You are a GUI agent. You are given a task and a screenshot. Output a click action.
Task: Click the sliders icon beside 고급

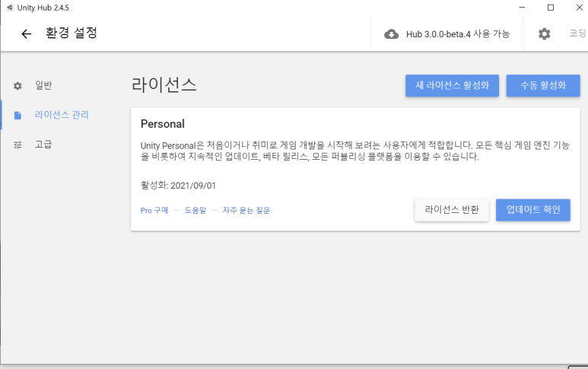click(17, 145)
